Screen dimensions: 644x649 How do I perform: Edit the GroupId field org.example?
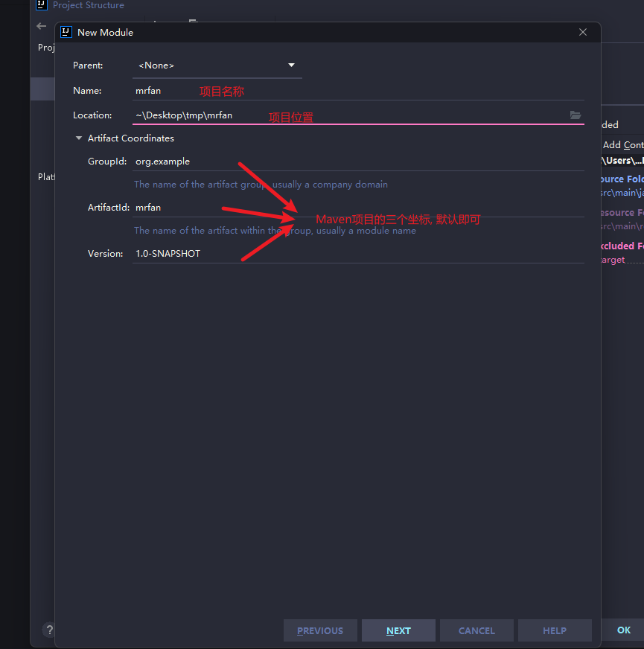coord(358,162)
